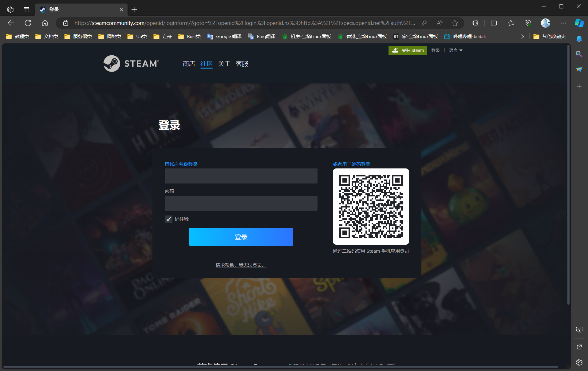Screen dimensions: 588x371
Task: Refresh the current page
Action: [28, 23]
